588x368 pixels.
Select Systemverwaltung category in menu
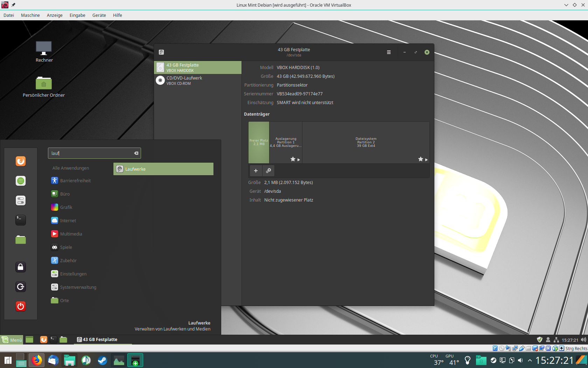point(78,287)
